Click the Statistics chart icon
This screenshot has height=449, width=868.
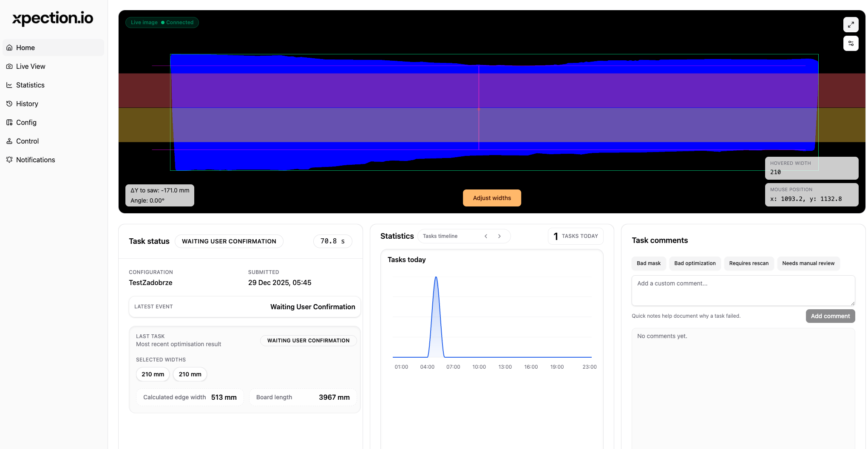9,85
